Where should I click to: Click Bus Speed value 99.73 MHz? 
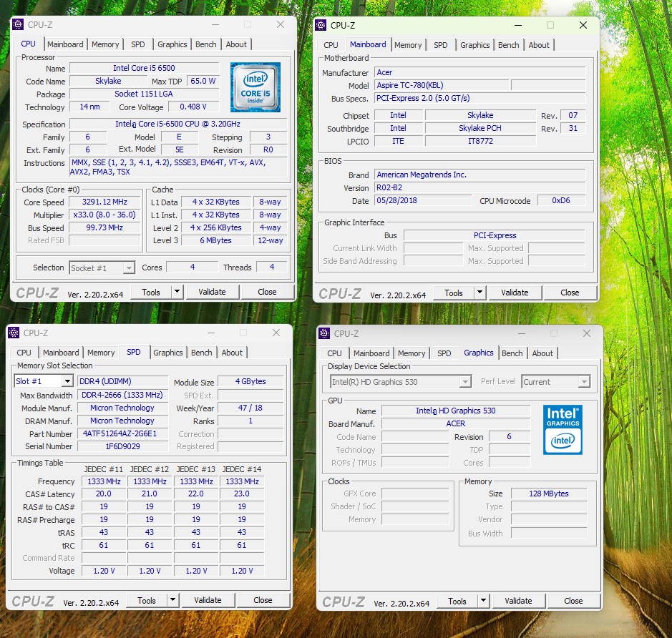104,227
